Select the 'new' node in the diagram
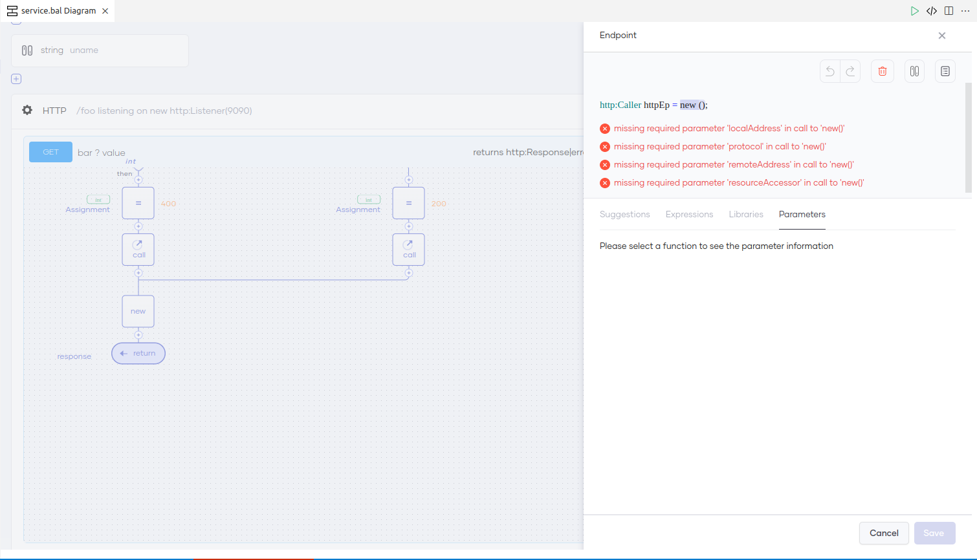 coord(138,311)
